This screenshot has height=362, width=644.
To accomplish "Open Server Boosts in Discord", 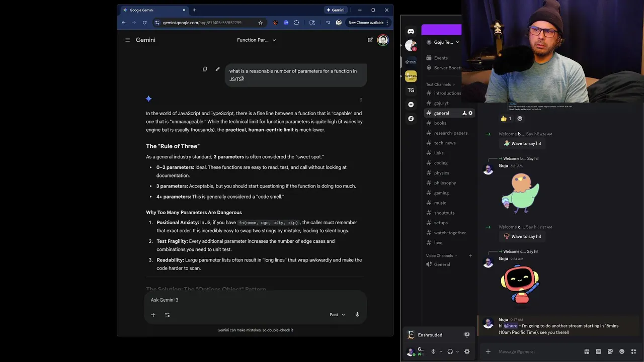I will tap(448, 68).
